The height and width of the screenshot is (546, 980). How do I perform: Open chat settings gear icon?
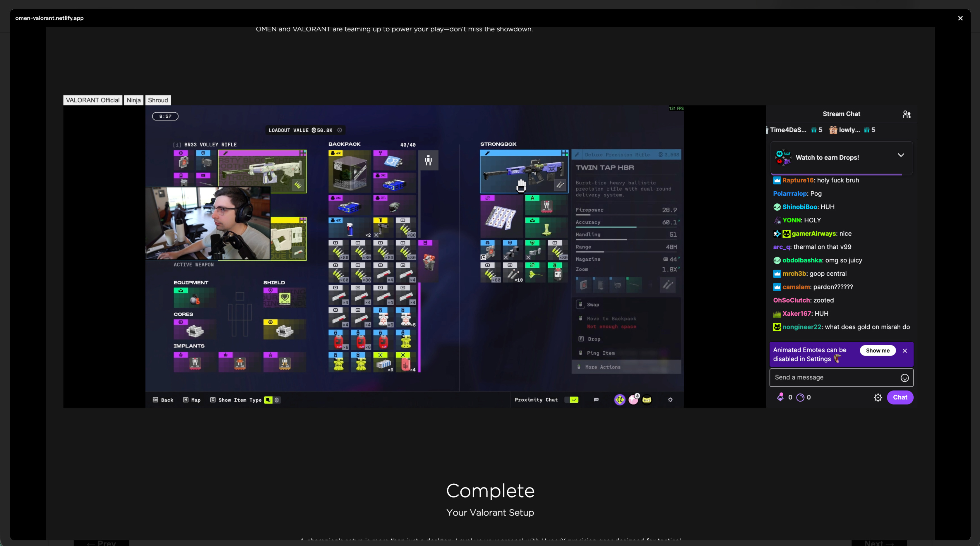878,397
